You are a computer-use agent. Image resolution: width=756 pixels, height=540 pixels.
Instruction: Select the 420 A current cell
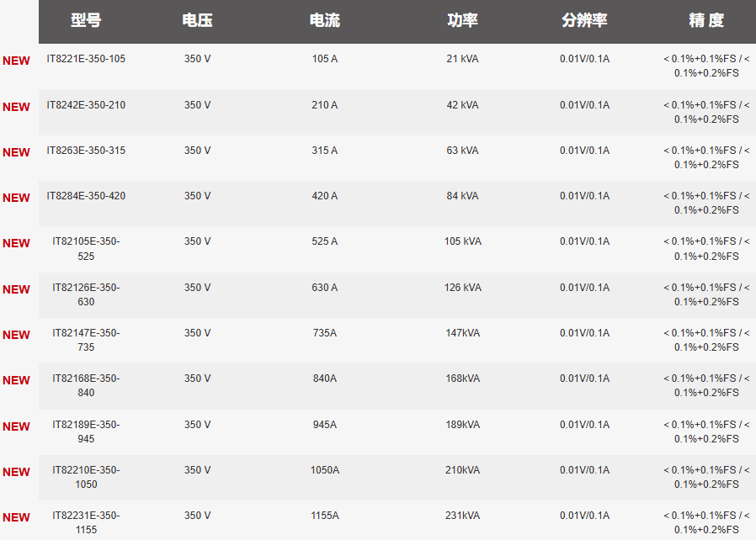pyautogui.click(x=324, y=196)
